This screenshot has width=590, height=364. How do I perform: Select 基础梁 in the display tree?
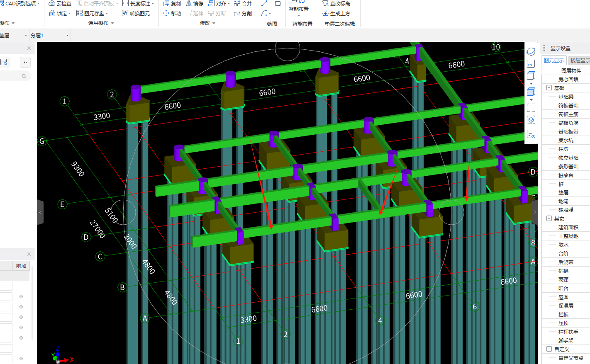pos(566,97)
